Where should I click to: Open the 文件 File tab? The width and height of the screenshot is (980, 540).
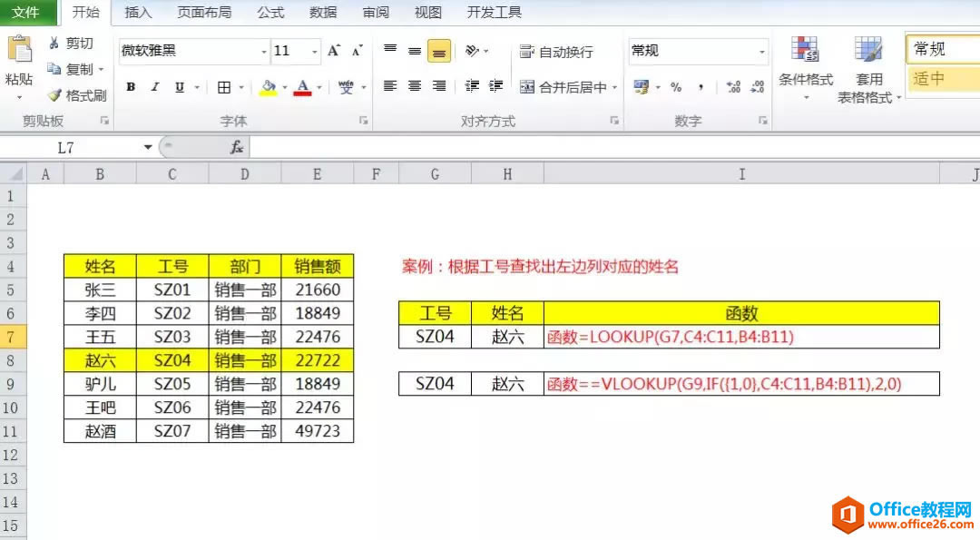tap(26, 13)
